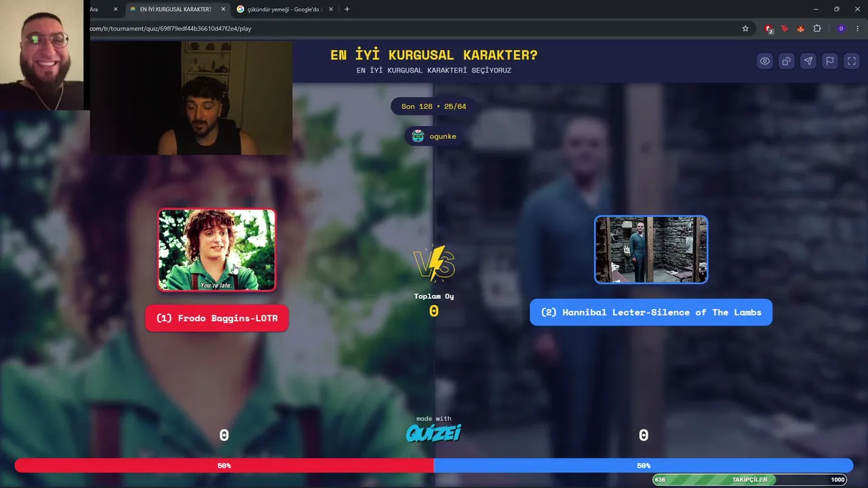Viewport: 868px width, 488px height.
Task: Click the red 50% vote bar
Action: click(224, 466)
